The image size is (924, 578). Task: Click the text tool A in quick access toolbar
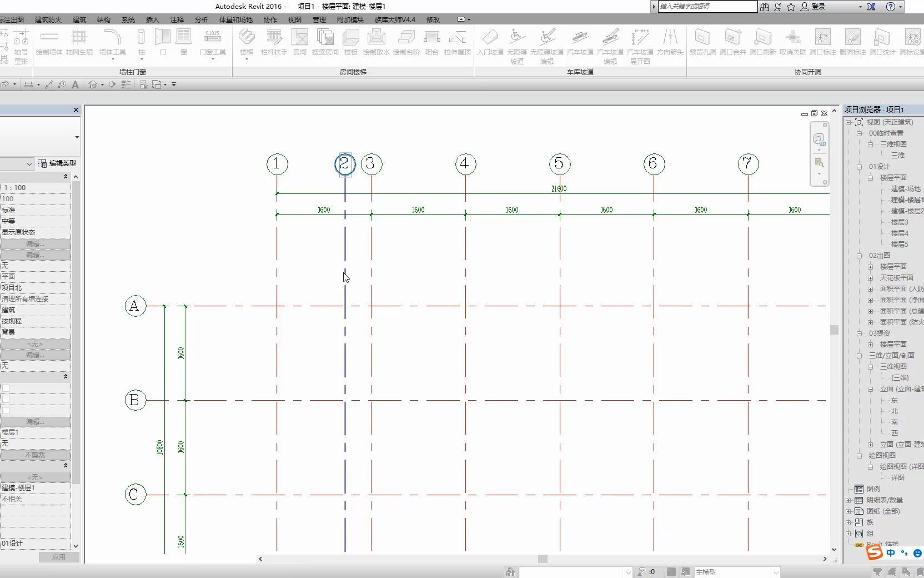pyautogui.click(x=75, y=84)
